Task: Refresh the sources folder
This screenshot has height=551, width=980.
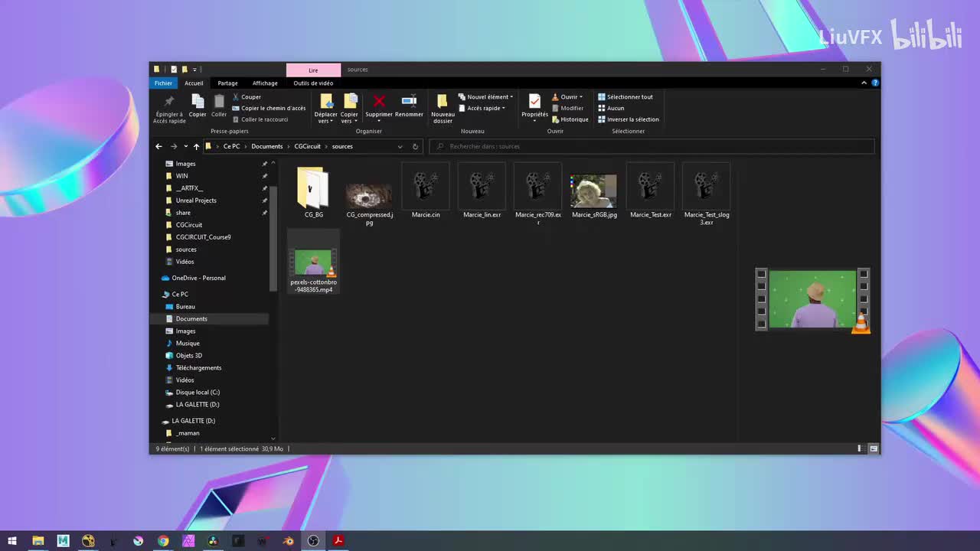Action: point(415,146)
